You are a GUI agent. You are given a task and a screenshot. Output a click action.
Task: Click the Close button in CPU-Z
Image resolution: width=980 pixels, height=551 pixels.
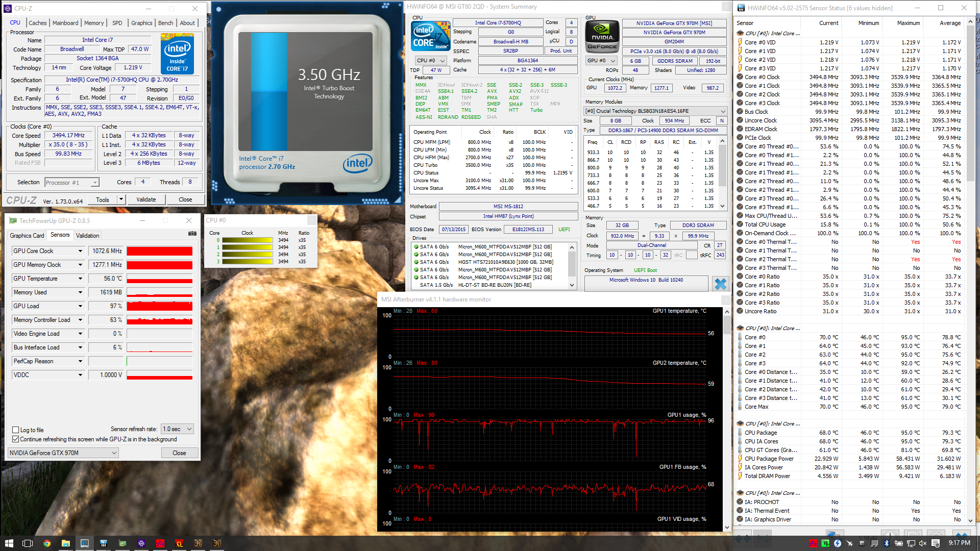tap(185, 199)
